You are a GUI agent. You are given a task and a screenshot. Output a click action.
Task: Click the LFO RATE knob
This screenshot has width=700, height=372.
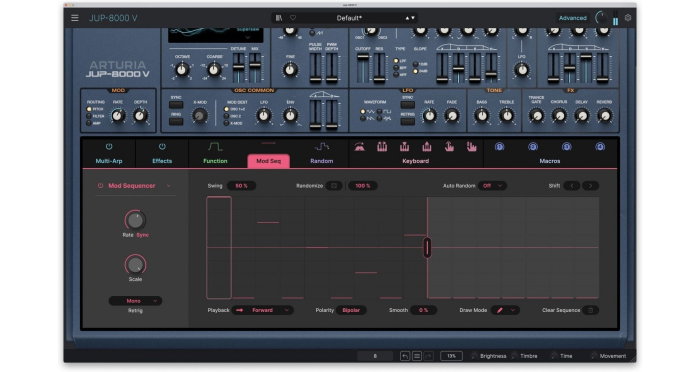(429, 116)
